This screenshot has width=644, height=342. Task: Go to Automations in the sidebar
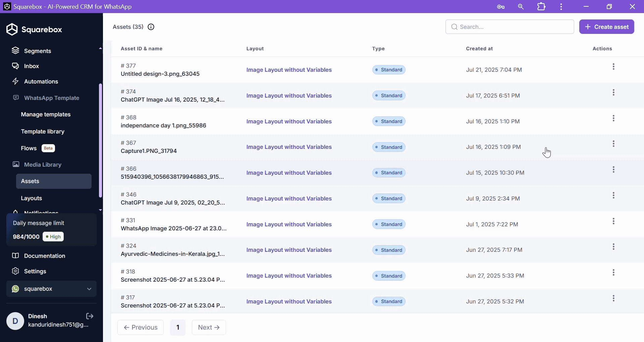41,81
